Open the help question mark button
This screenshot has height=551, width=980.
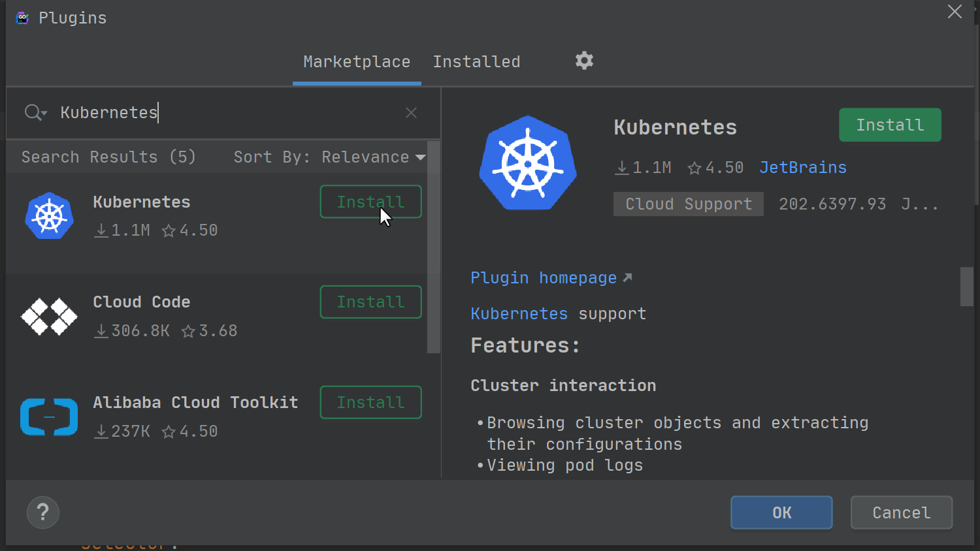42,512
